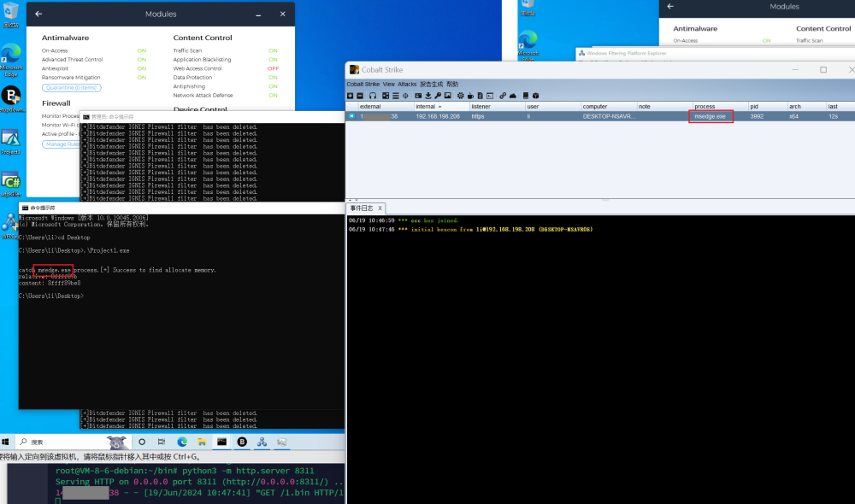The width and height of the screenshot is (855, 504).
Task: Click the coffee cup icon in Cobalt Strike toolbar
Action: click(x=469, y=96)
